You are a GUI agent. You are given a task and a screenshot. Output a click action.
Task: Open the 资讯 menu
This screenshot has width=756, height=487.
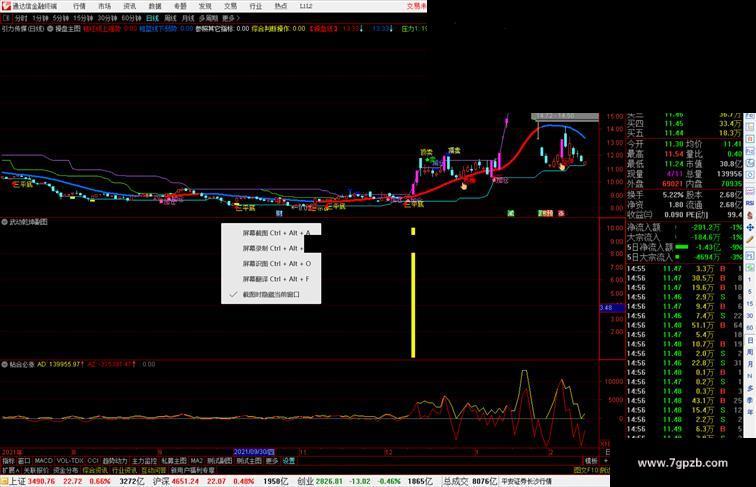point(129,6)
